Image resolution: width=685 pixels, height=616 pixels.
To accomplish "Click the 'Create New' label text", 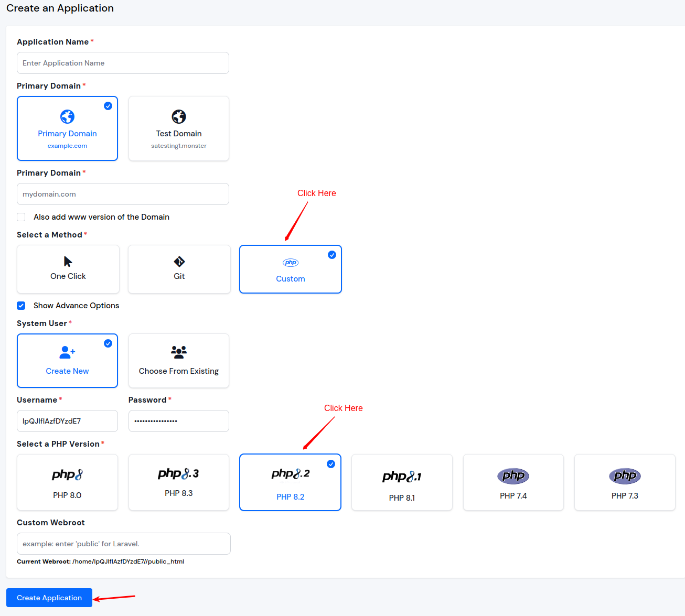I will point(67,371).
